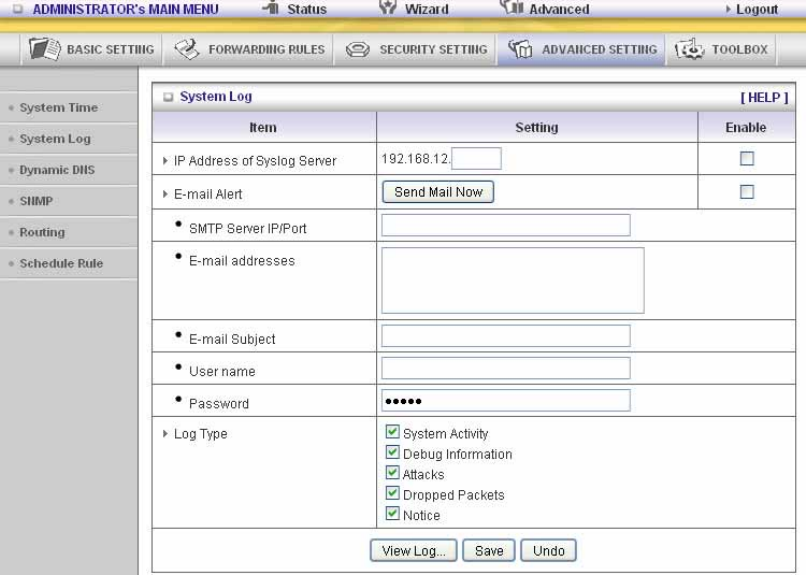Go to the Status page
806x575 pixels.
307,9
